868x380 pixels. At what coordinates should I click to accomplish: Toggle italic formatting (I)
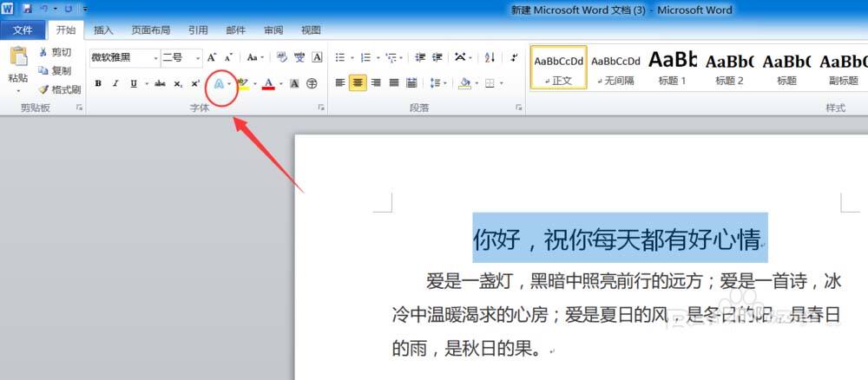point(115,83)
